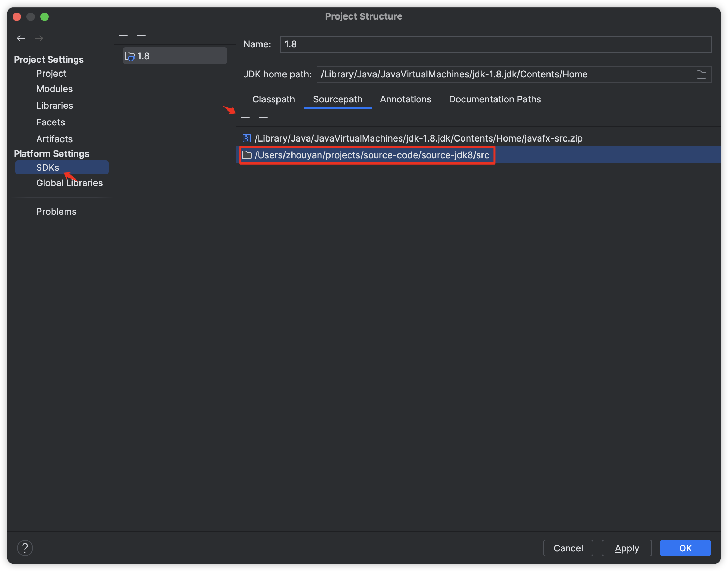Click the Cancel button
Viewport: 728px width, 571px height.
tap(568, 548)
